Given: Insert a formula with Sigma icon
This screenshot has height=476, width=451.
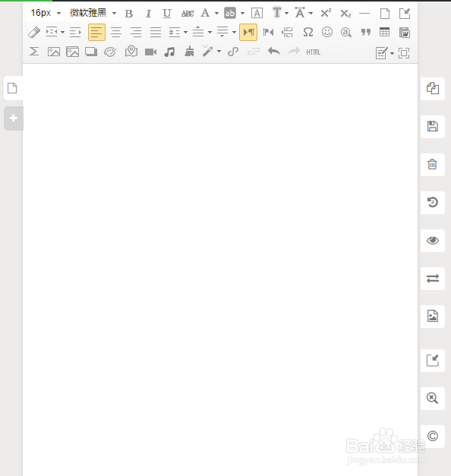Looking at the screenshot, I should 34,52.
